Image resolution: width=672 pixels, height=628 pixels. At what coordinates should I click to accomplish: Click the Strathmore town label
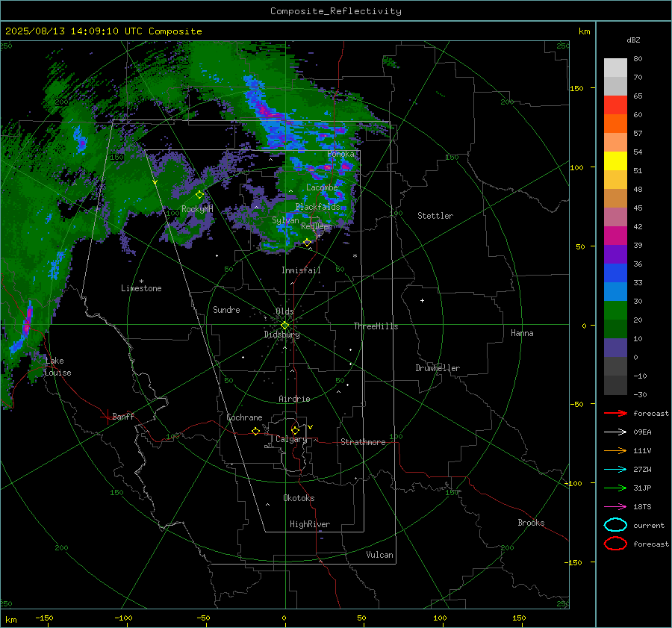(363, 442)
